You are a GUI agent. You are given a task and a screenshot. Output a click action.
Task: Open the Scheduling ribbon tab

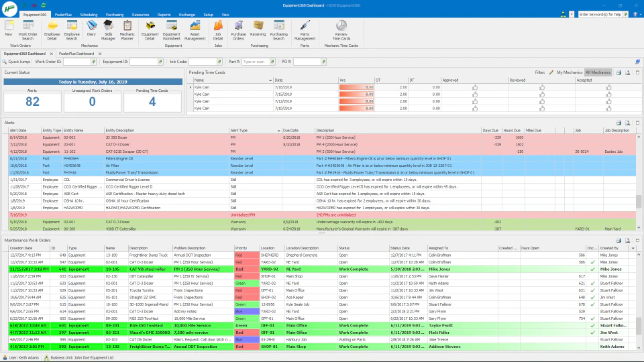point(89,15)
